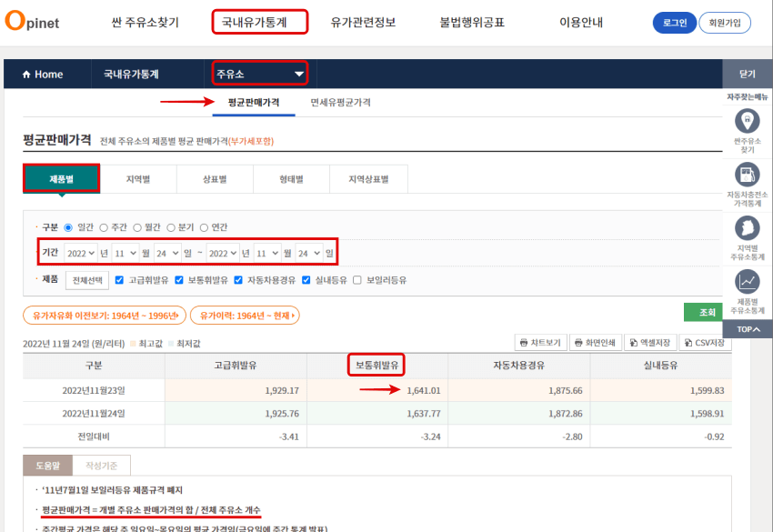Image resolution: width=773 pixels, height=532 pixels.
Task: Click the 전체선택 button
Action: 87,280
